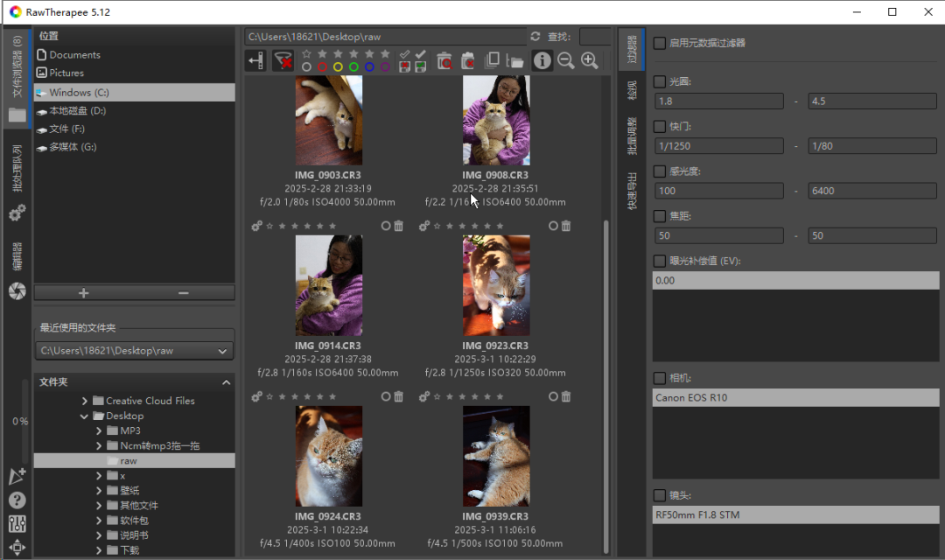The image size is (945, 560).
Task: Zoom in thumbnails with the magnifier plus icon
Action: 590,60
